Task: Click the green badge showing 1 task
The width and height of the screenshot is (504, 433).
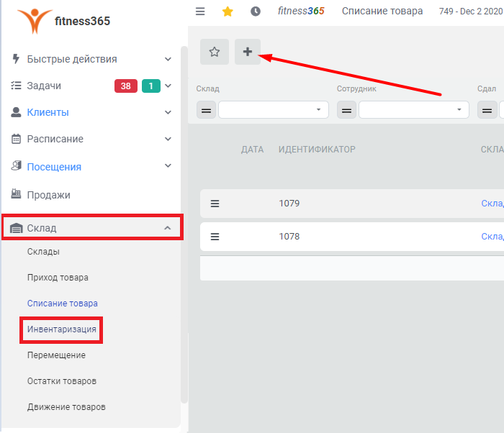Action: click(151, 86)
